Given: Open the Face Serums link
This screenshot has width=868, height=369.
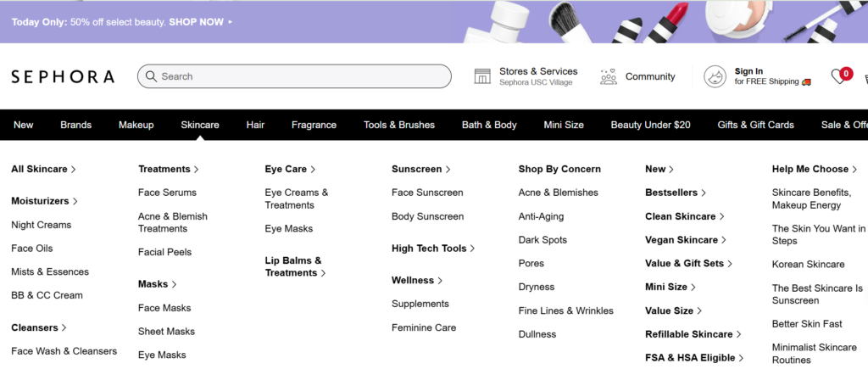Looking at the screenshot, I should click(167, 193).
